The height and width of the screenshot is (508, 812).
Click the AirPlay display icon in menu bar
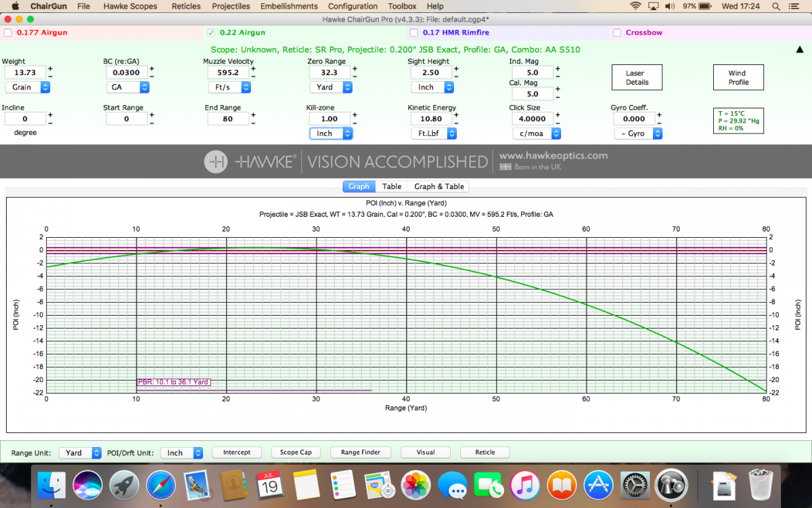653,6
